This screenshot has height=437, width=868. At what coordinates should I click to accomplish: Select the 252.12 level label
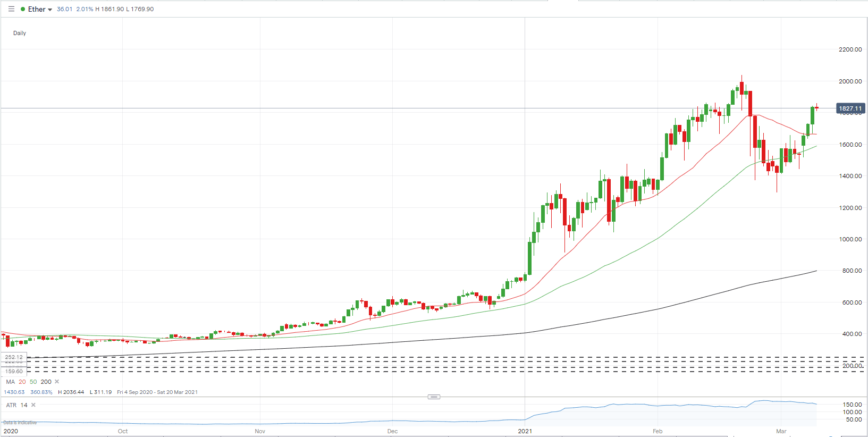point(14,357)
